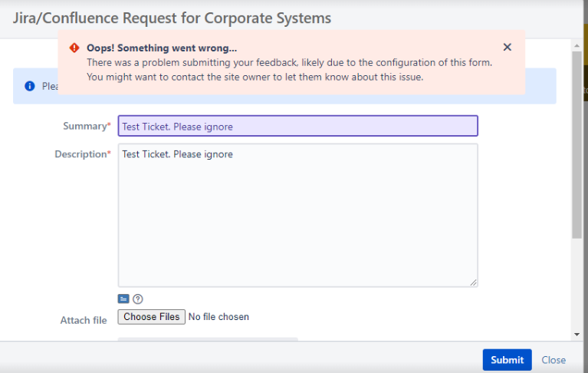Toggle the description editor mode icon

tap(123, 299)
